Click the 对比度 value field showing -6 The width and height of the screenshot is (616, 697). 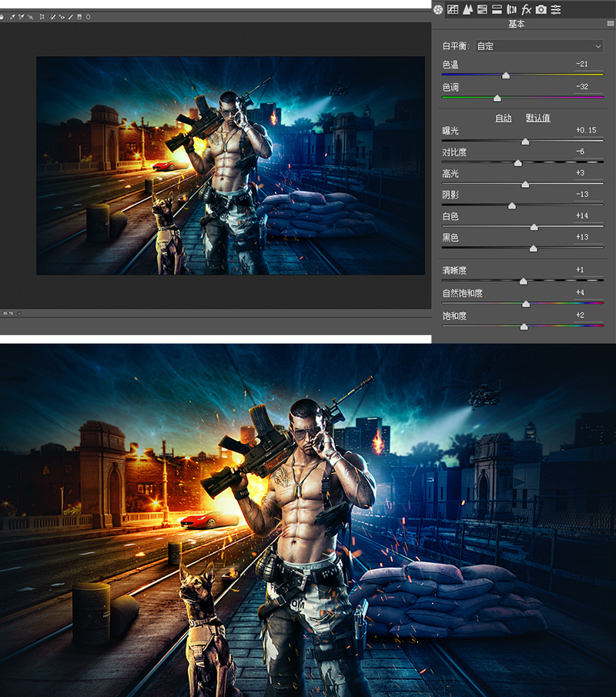click(587, 152)
